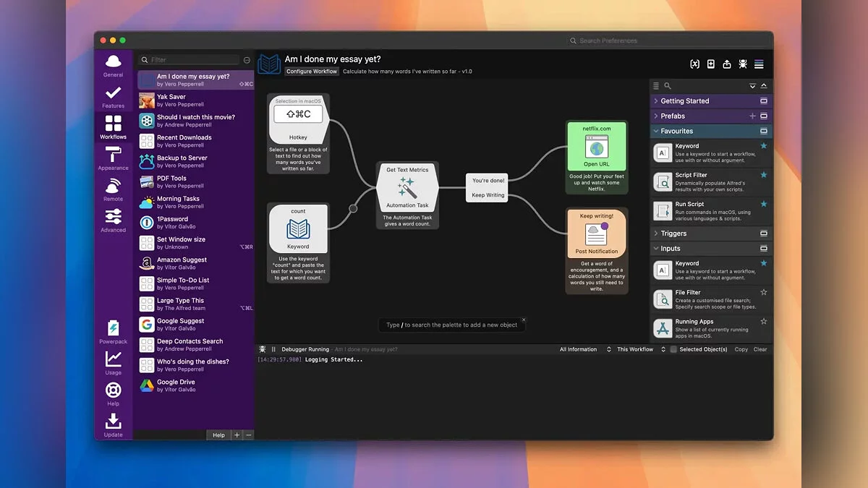Favourite the File Filter object star

tap(764, 292)
